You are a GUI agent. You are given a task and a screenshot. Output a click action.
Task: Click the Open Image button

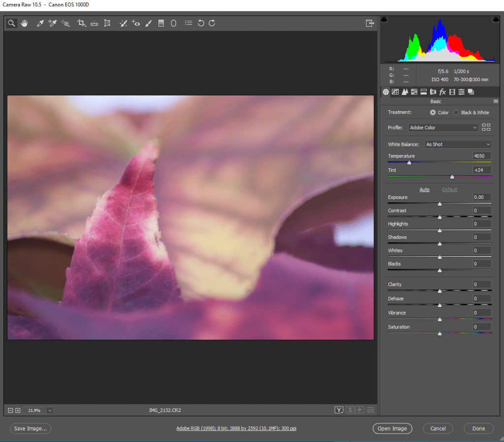(x=392, y=429)
